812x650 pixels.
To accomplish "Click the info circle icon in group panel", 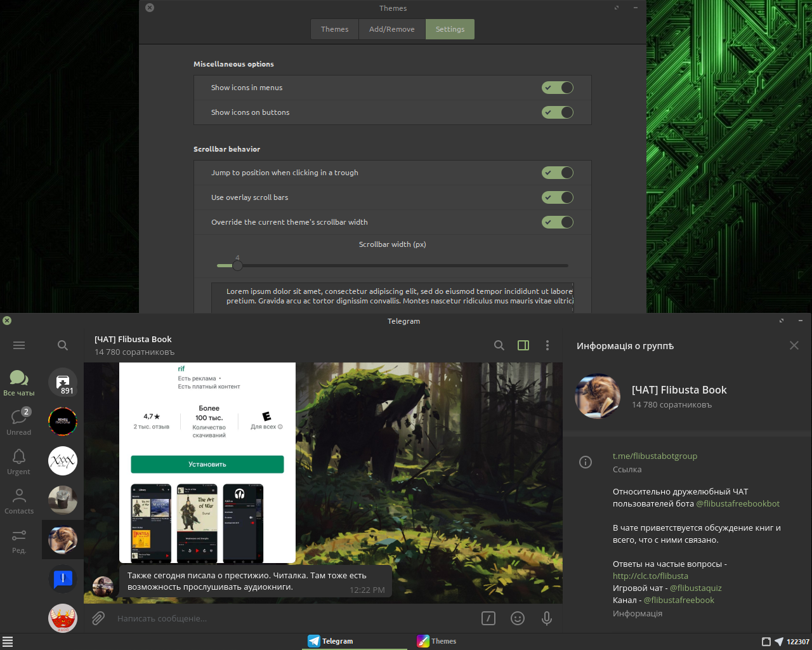I will (586, 462).
